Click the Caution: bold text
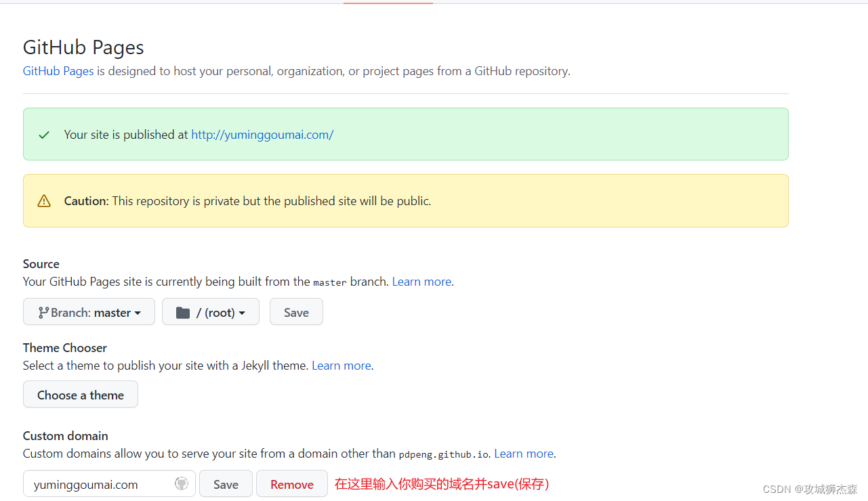 click(x=86, y=201)
